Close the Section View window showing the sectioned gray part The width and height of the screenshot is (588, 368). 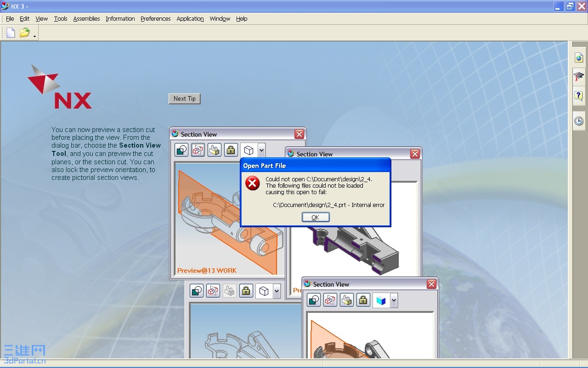[415, 154]
